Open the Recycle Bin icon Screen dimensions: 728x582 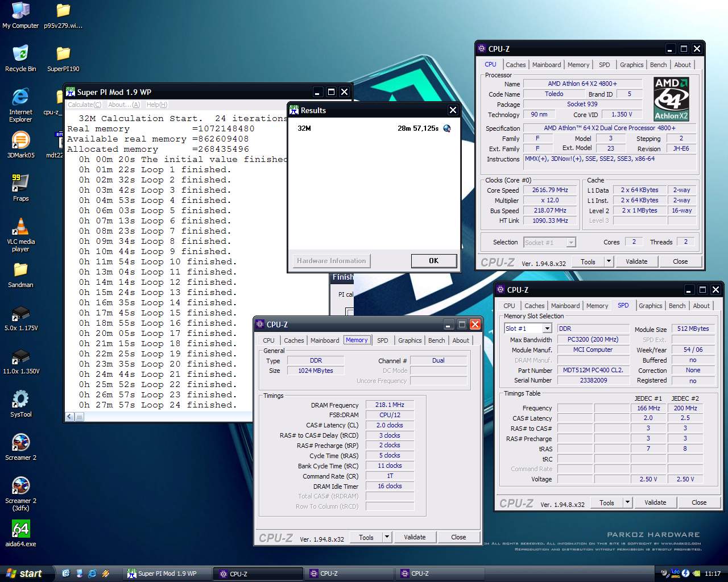[20, 59]
